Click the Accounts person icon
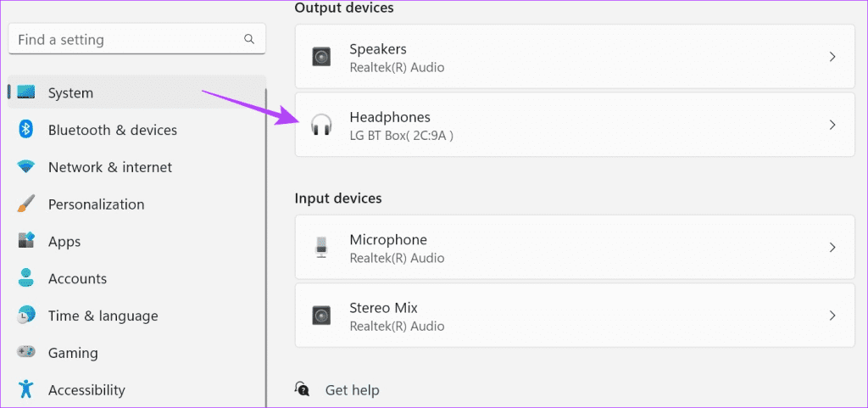Screen dimensions: 868x408 tap(25, 278)
